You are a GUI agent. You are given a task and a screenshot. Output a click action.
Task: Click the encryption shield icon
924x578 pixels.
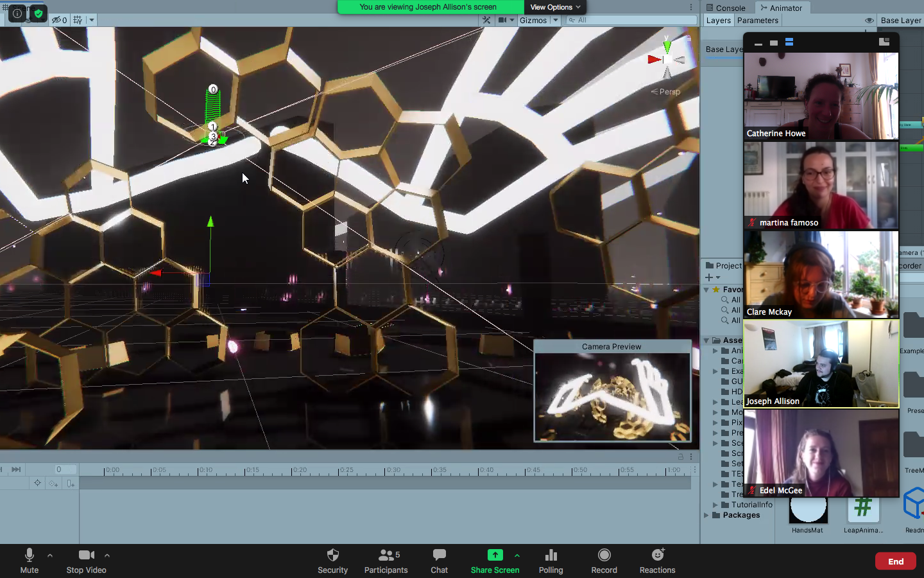pyautogui.click(x=38, y=13)
